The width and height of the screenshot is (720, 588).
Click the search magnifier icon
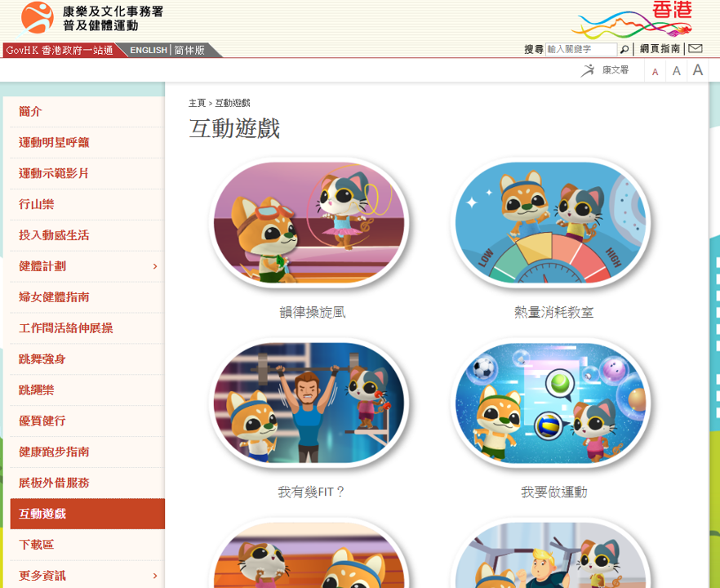pos(624,49)
